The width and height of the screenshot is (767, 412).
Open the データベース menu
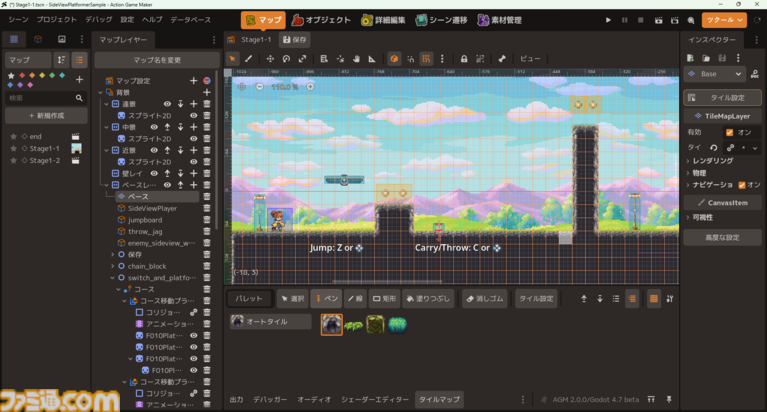190,20
